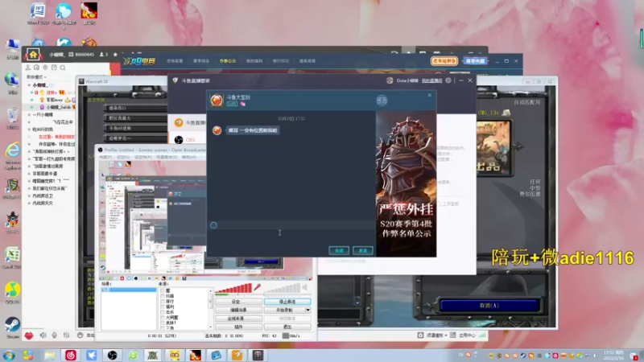Click the 插件 button in OBS
Image resolution: width=644 pixels, height=362 pixels.
[x=238, y=327]
